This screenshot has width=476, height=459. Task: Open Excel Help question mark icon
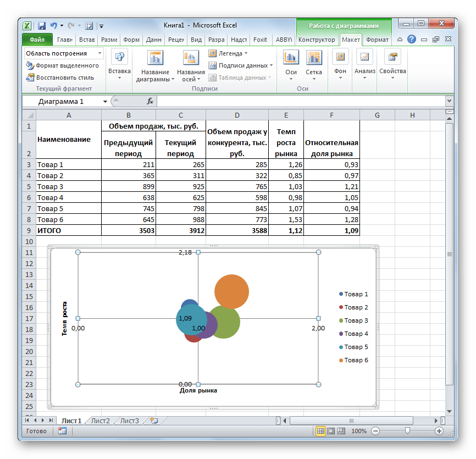pos(412,39)
